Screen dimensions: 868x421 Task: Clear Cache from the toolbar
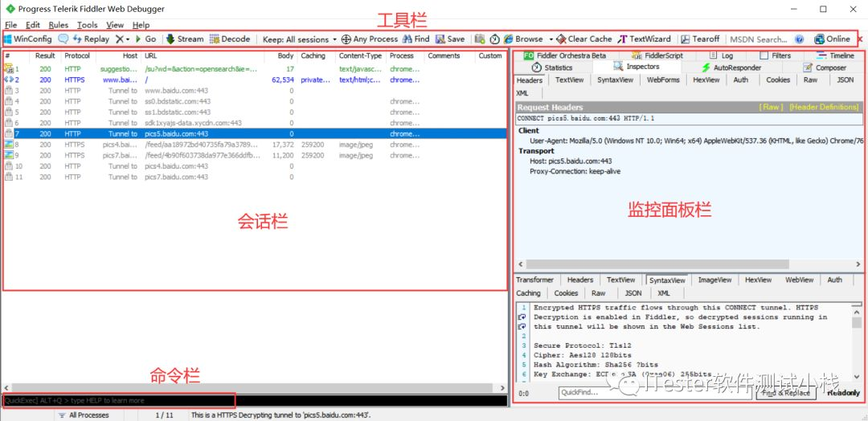(x=584, y=39)
